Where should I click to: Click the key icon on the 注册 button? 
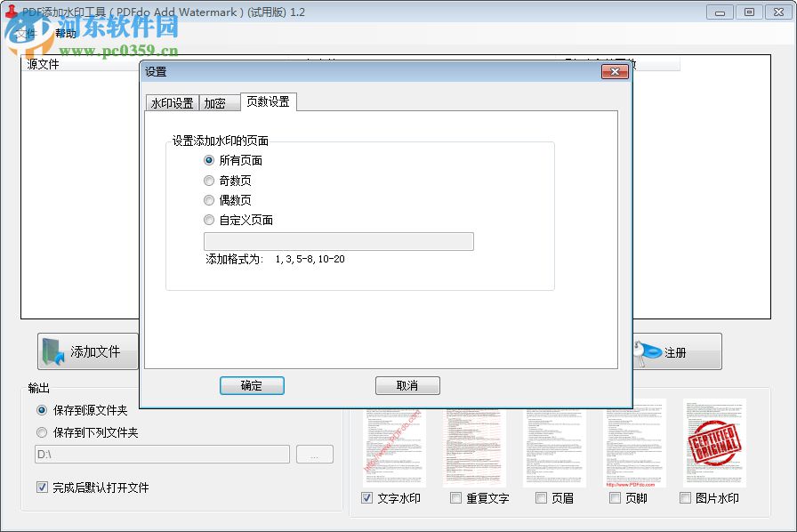pos(647,351)
